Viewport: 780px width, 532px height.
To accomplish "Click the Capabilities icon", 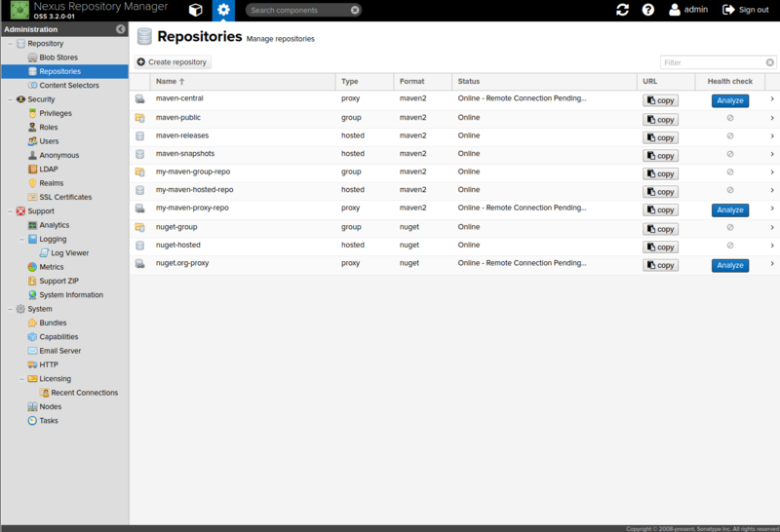I will click(32, 336).
